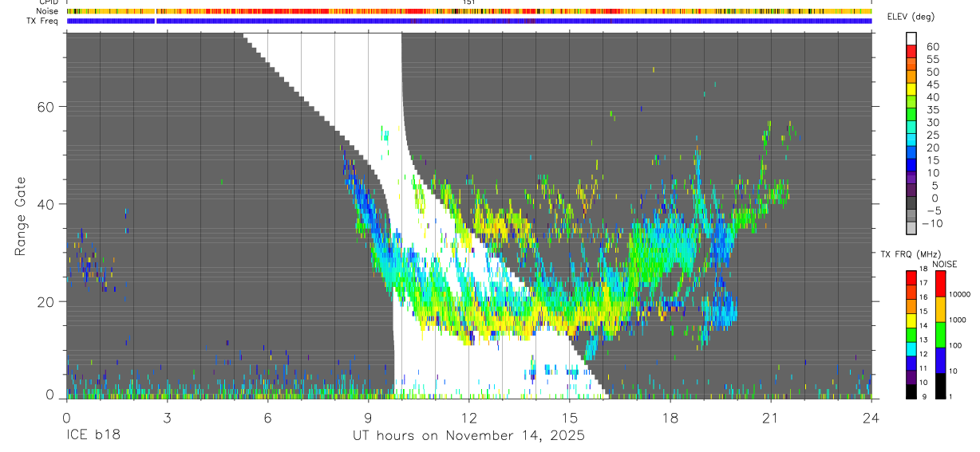This screenshot has height=452, width=980.
Task: Click the 'NOISE' legend title
Action: (x=945, y=264)
